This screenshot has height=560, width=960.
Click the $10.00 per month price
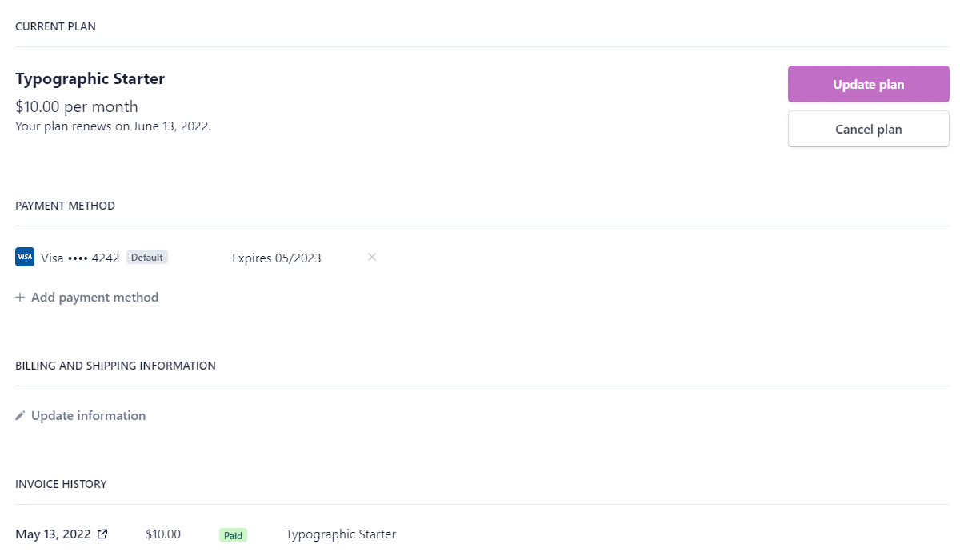(x=77, y=106)
